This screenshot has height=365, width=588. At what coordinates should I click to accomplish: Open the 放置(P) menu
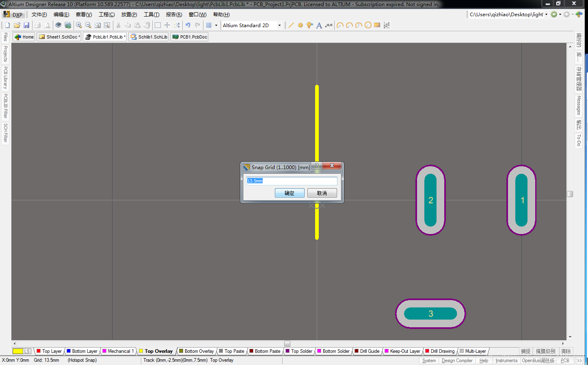129,14
